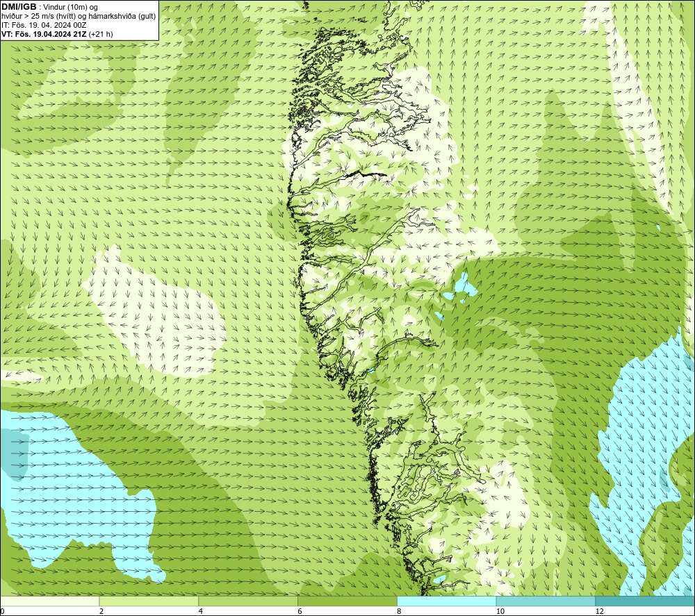Click the '2' scale label
This screenshot has height=616, width=695.
point(101,611)
